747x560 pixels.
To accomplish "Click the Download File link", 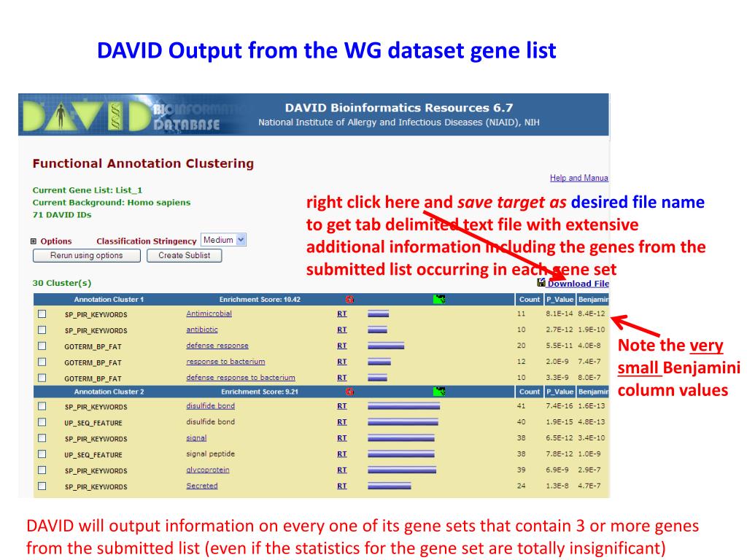I will [x=578, y=284].
